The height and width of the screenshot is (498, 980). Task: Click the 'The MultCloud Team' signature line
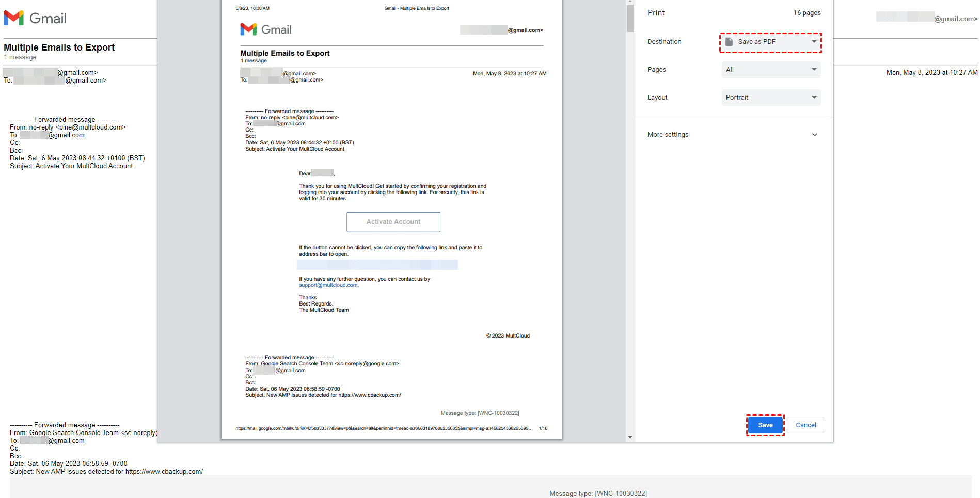[324, 310]
